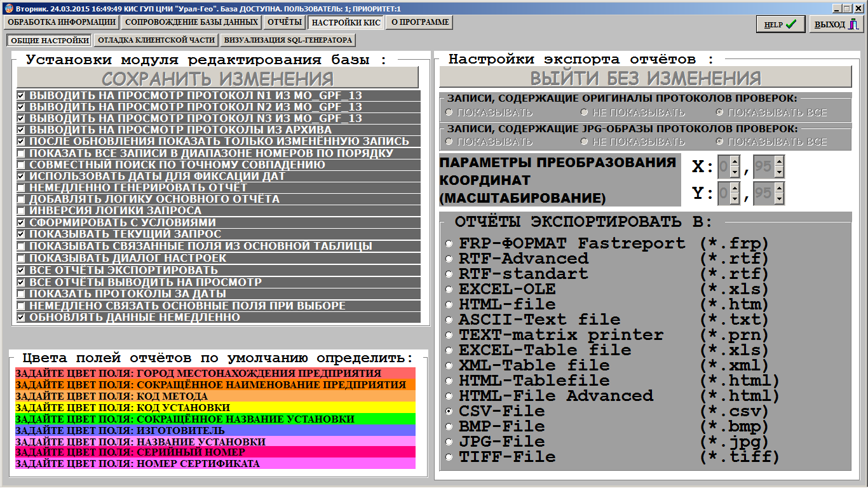
Task: Set color for КОД МЕТОДА field
Action: [215, 396]
